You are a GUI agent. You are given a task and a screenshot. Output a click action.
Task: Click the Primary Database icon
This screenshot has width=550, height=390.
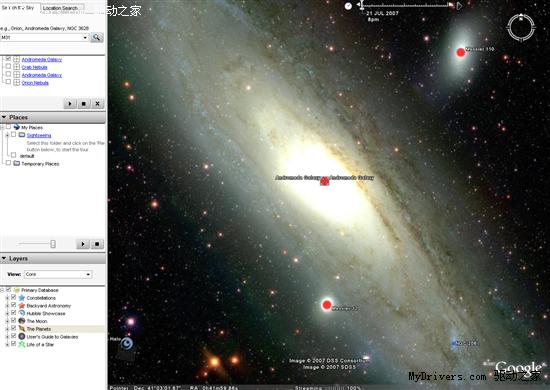pyautogui.click(x=16, y=290)
